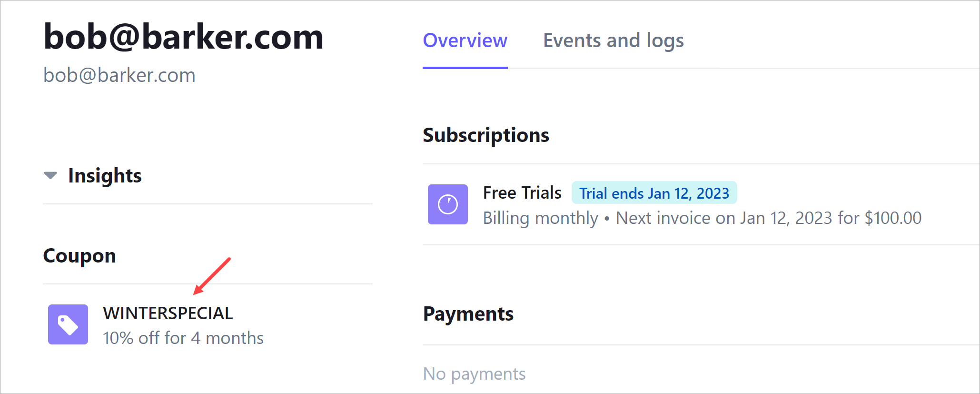
Task: Click the Billing monthly next invoice line
Action: tap(702, 218)
